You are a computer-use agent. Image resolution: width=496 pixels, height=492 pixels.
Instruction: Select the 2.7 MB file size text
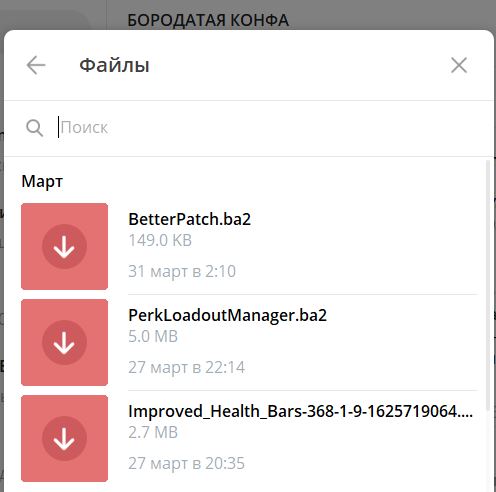tap(153, 432)
